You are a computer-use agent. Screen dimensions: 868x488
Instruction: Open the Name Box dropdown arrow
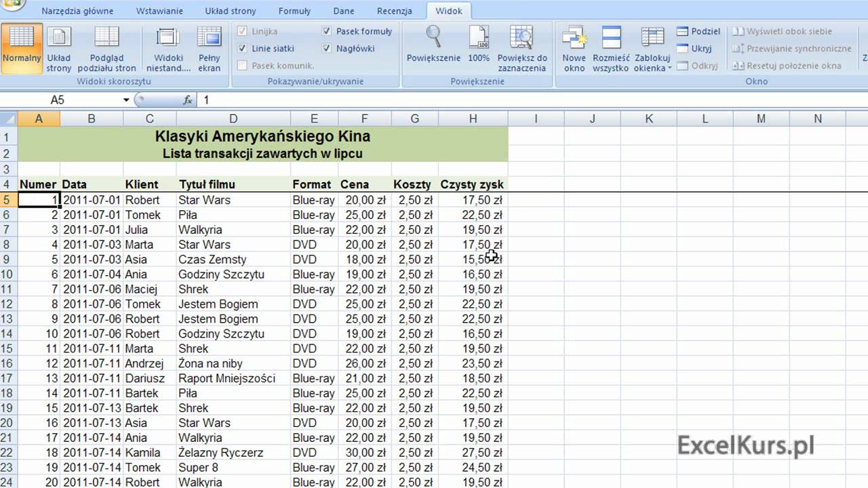pyautogui.click(x=126, y=100)
